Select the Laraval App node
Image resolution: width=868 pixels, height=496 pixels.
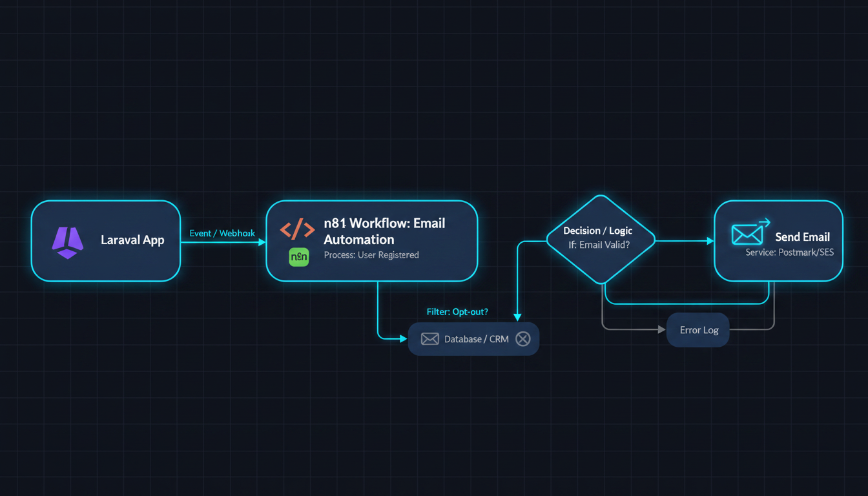[x=106, y=241]
